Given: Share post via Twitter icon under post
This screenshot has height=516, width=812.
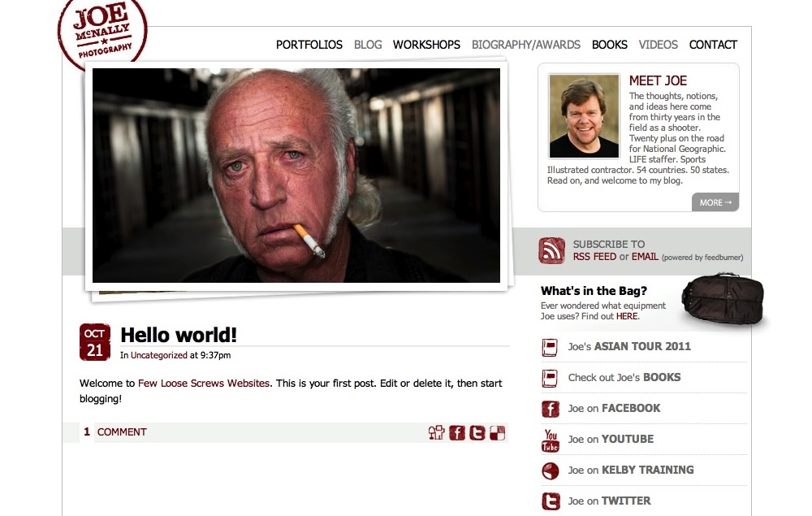Looking at the screenshot, I should pos(477,432).
